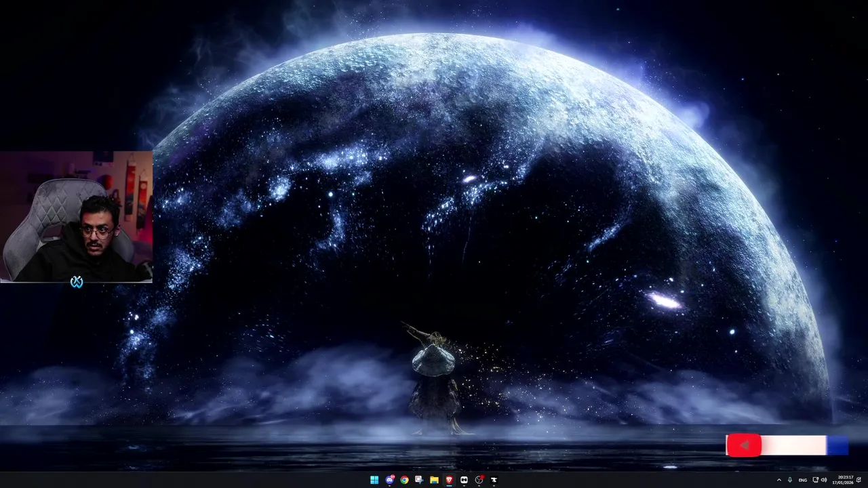Viewport: 868px width, 488px height.
Task: Launch Google Chrome from the taskbar
Action: pyautogui.click(x=404, y=480)
